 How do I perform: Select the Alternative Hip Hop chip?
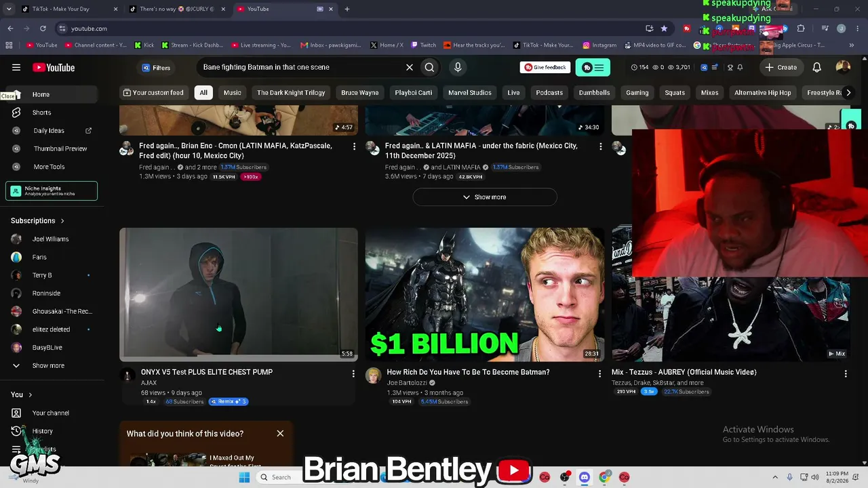coord(763,92)
